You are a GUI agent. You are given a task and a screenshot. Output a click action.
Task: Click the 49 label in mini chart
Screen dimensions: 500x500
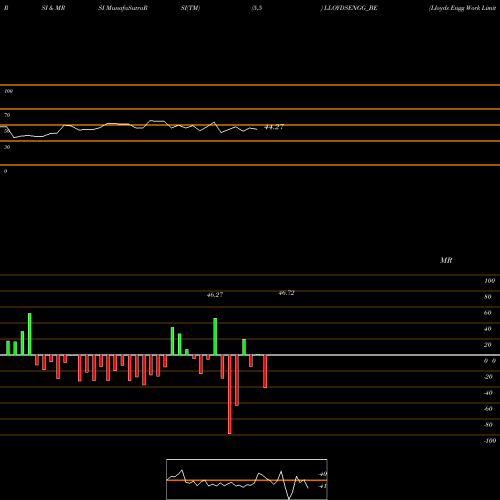(x=323, y=474)
